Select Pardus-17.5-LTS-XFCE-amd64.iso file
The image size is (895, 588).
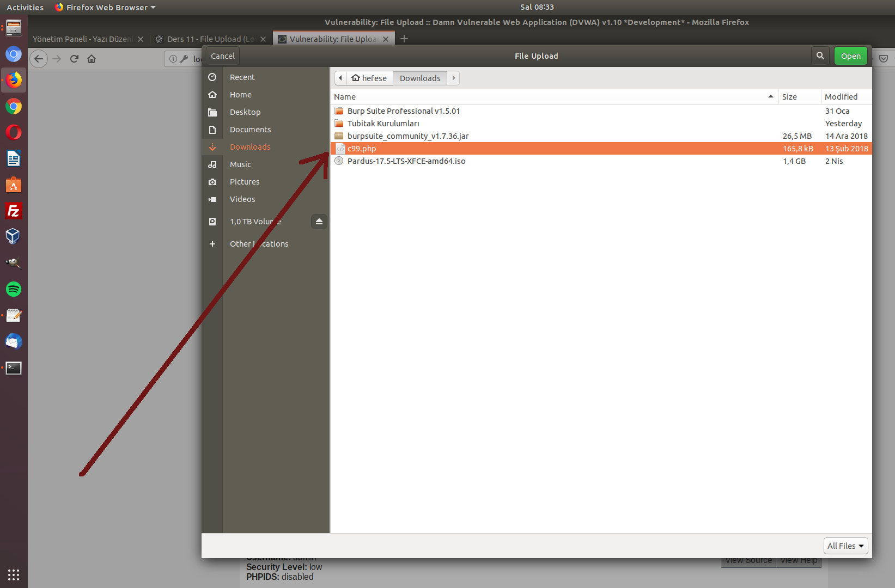(601, 161)
